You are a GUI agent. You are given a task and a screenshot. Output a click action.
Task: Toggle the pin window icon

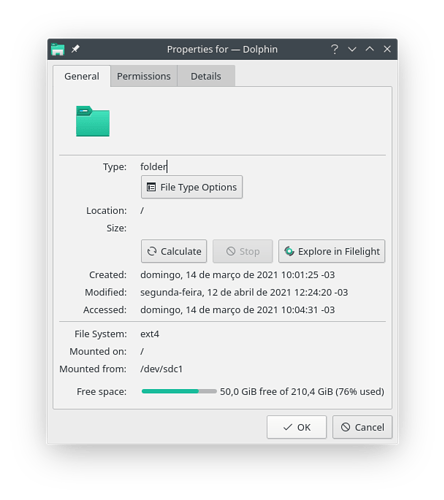pyautogui.click(x=75, y=49)
